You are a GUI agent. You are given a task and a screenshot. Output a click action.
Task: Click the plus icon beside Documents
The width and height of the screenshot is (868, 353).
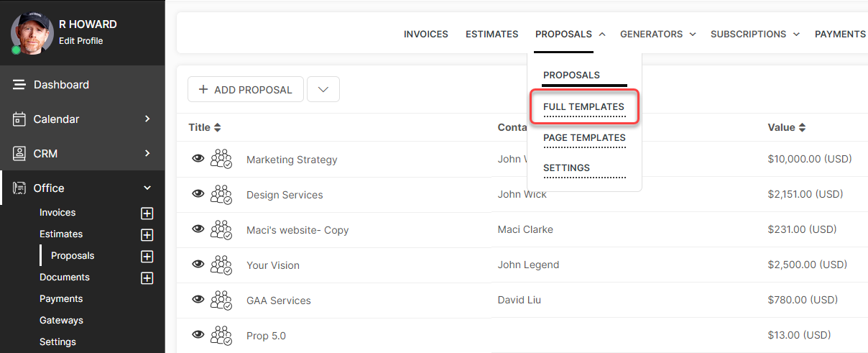click(x=147, y=278)
